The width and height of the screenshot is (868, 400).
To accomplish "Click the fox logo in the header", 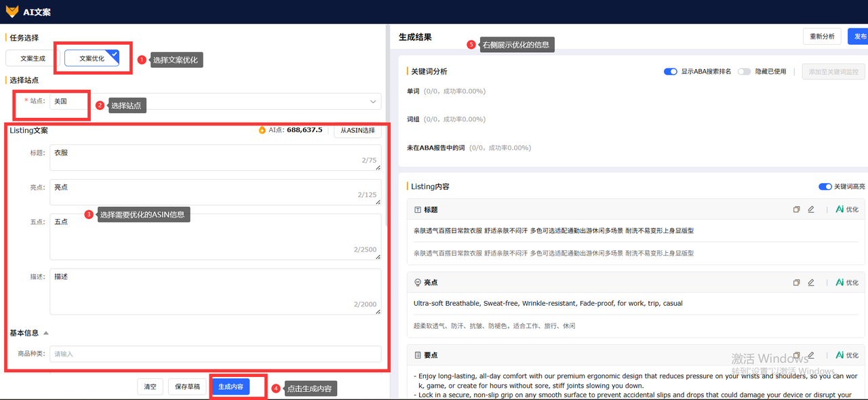I will (x=12, y=12).
